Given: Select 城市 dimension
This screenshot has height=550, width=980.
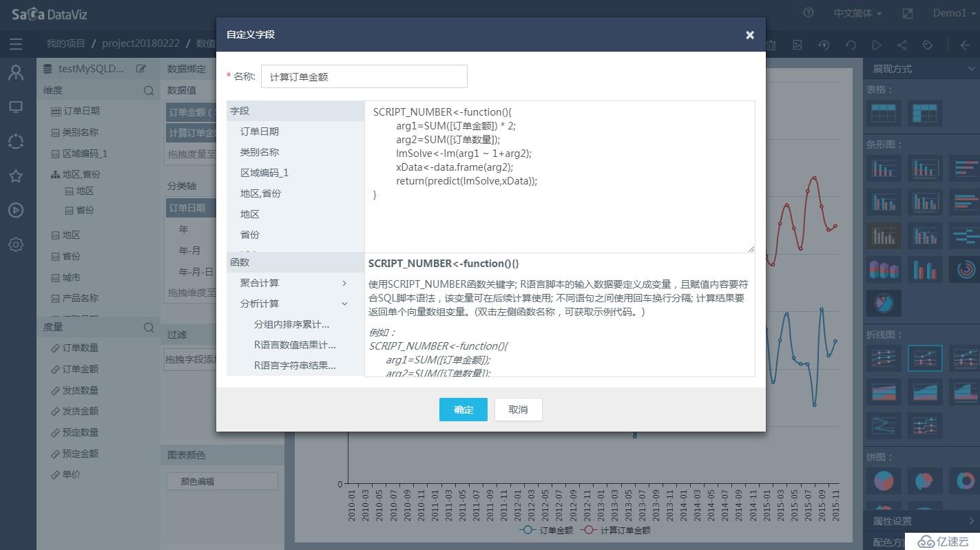Looking at the screenshot, I should click(72, 277).
